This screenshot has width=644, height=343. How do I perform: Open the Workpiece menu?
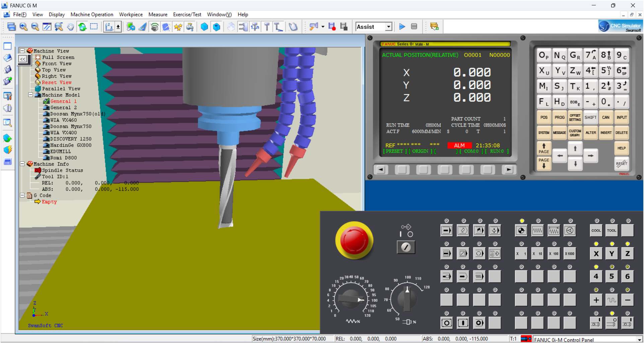131,14
